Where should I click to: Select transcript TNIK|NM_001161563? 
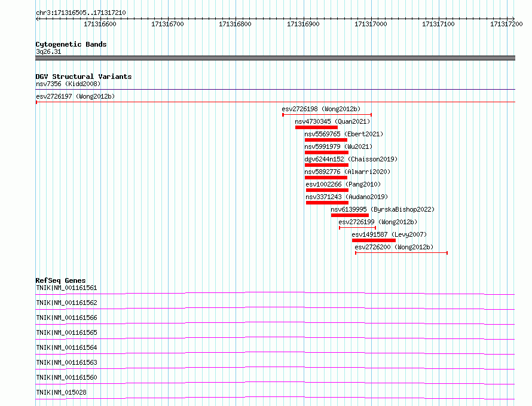(66, 362)
